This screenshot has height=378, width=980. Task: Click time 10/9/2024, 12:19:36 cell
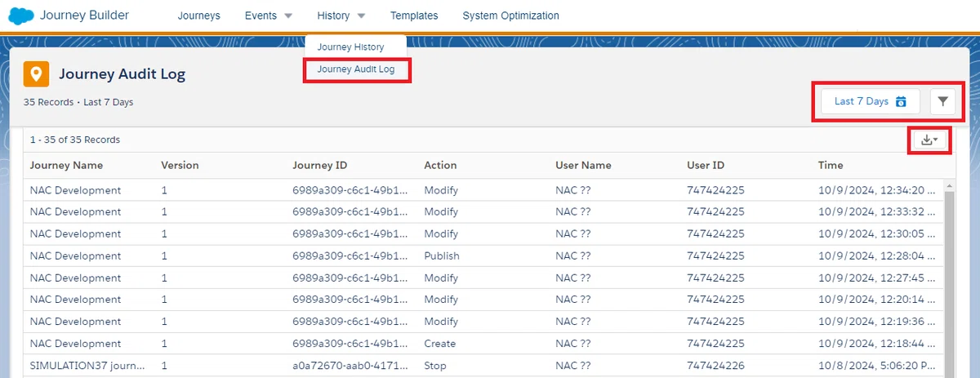tap(876, 322)
